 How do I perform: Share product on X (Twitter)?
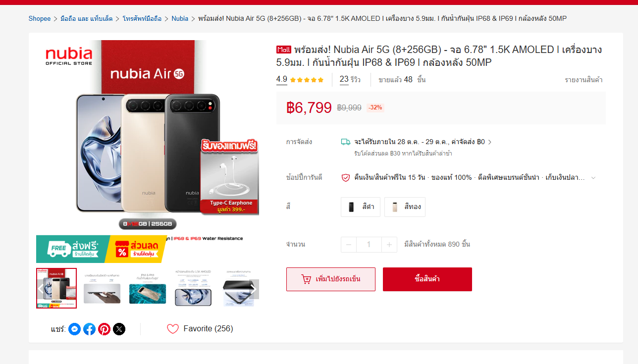[x=119, y=329]
